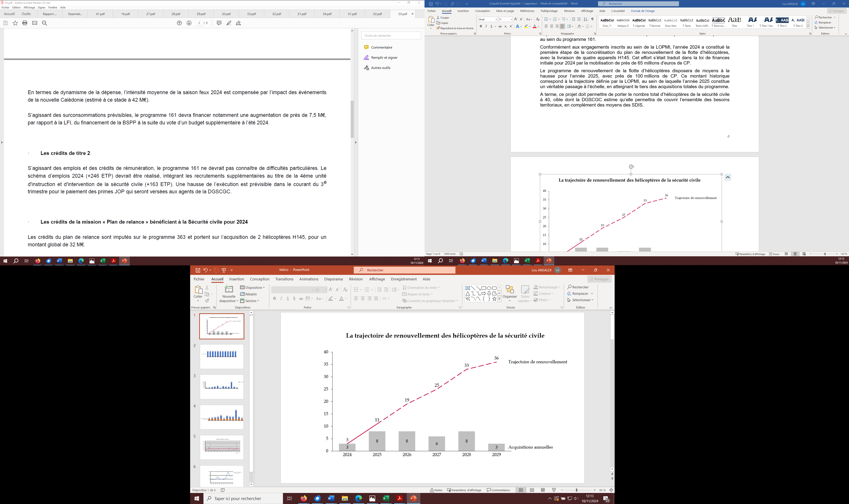849x504 pixels.
Task: Select the highlighter pen tool in Acrobat
Action: pyautogui.click(x=229, y=23)
